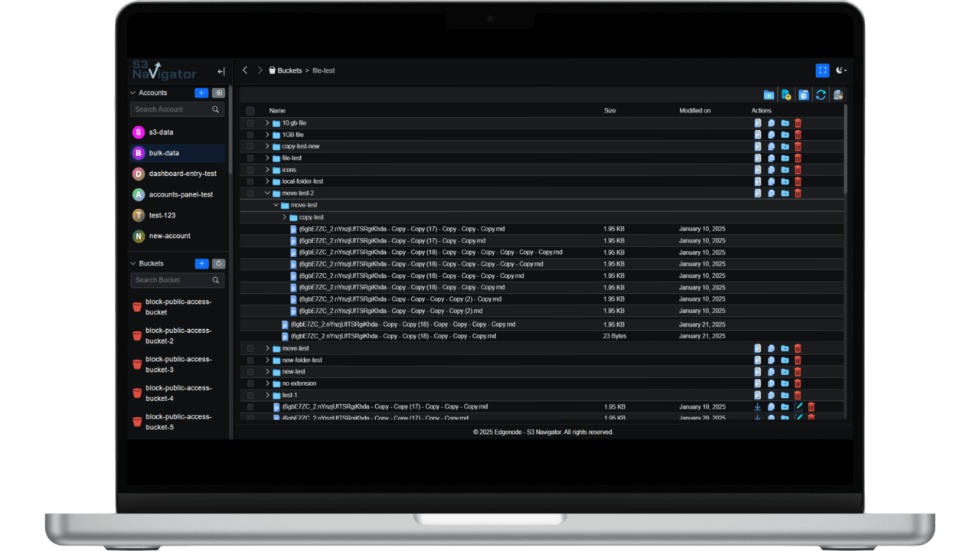
Task: Click magnifier icon in Search Bucket box
Action: tap(215, 280)
